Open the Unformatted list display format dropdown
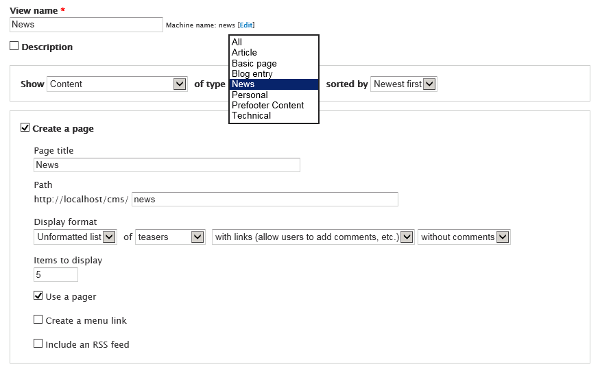Viewport: 600px width, 369px height. 75,237
